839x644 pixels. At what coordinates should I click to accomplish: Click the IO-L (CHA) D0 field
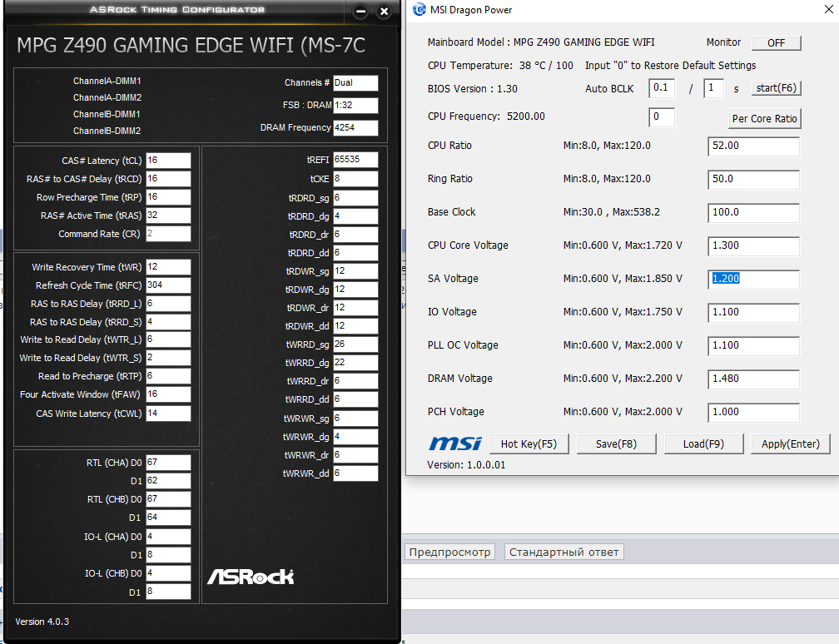[x=168, y=537]
